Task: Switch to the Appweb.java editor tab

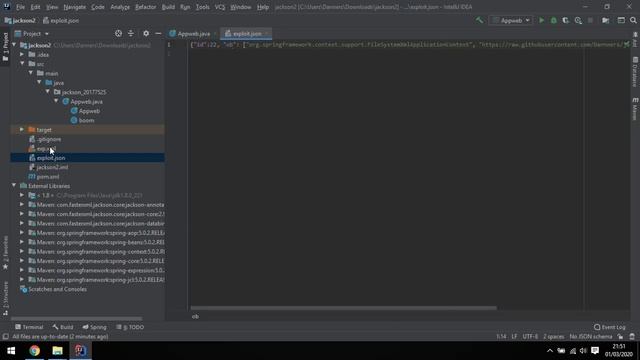Action: tap(193, 33)
